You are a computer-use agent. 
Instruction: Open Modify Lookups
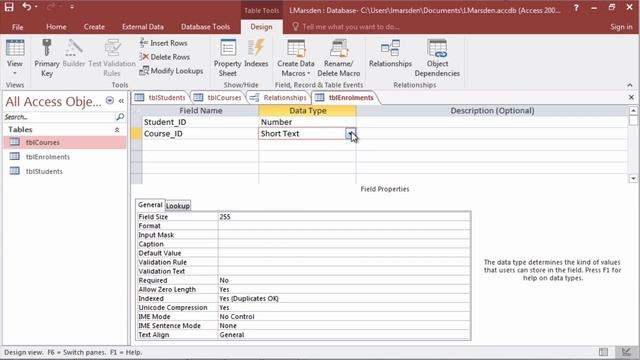coord(171,71)
